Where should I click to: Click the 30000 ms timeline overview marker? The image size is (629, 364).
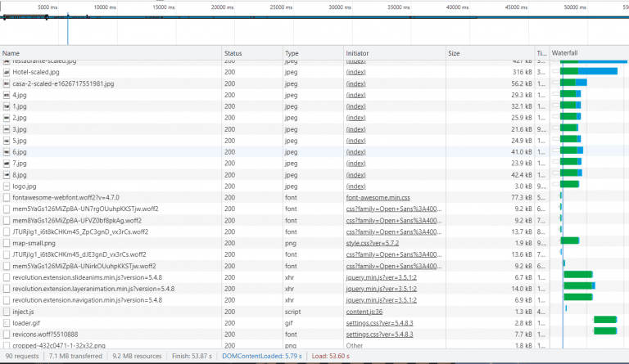(340, 7)
